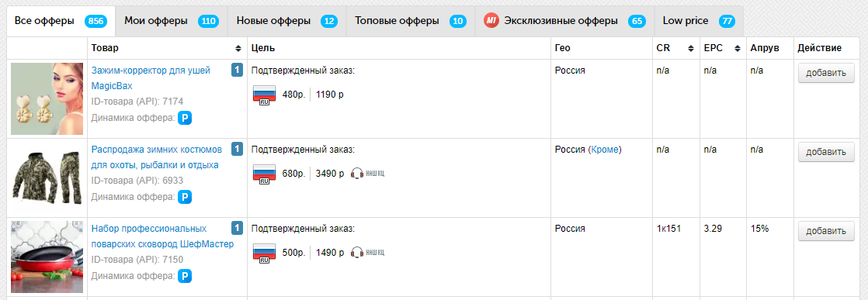Sort the offers by CR
The image size is (868, 300).
690,49
